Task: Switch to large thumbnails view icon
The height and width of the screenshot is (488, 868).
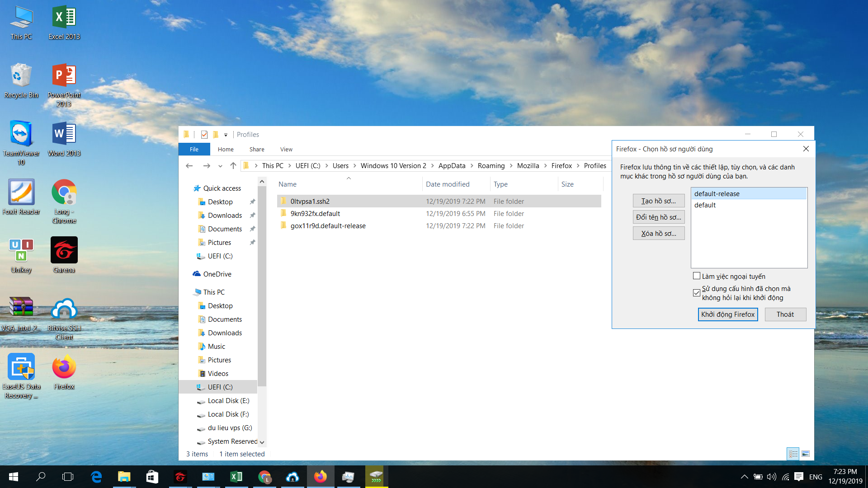Action: tap(806, 454)
